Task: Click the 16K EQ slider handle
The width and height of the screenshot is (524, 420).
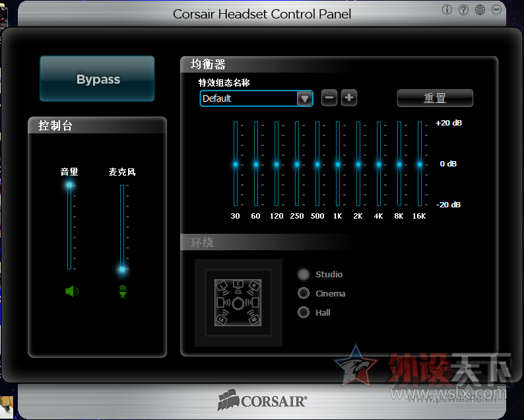Action: 420,164
